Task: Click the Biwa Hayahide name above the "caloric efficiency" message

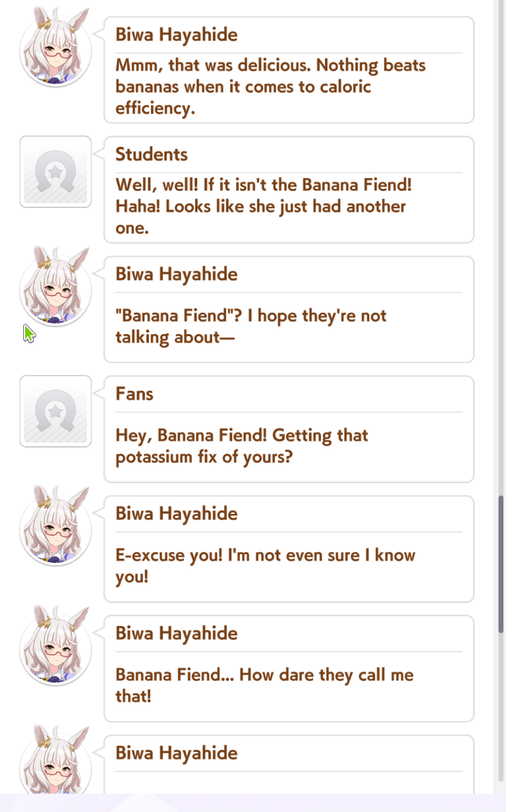Action: click(x=176, y=34)
